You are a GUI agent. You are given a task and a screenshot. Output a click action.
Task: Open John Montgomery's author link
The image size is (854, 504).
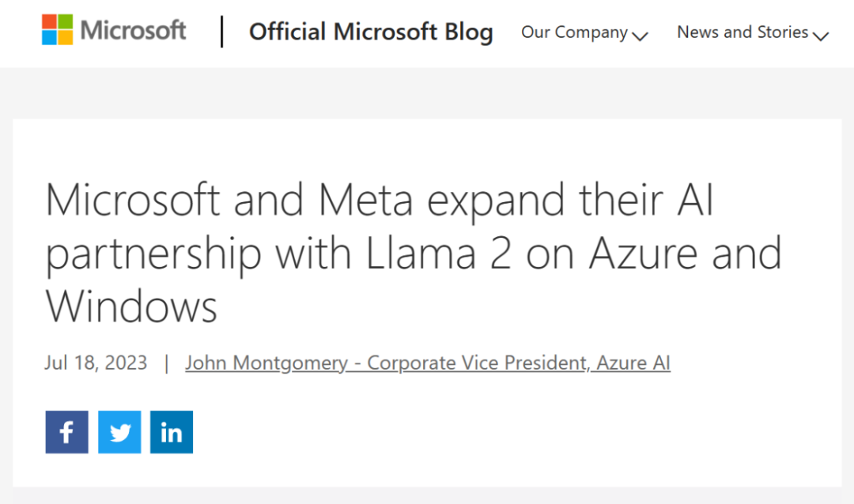tap(266, 363)
